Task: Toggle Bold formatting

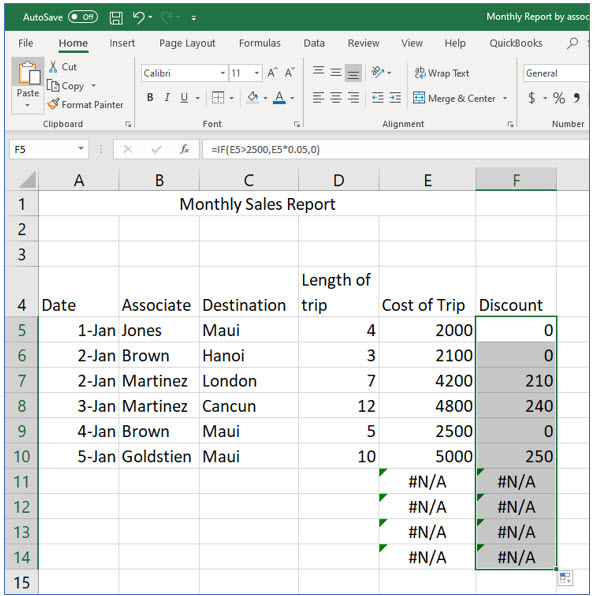Action: tap(150, 98)
